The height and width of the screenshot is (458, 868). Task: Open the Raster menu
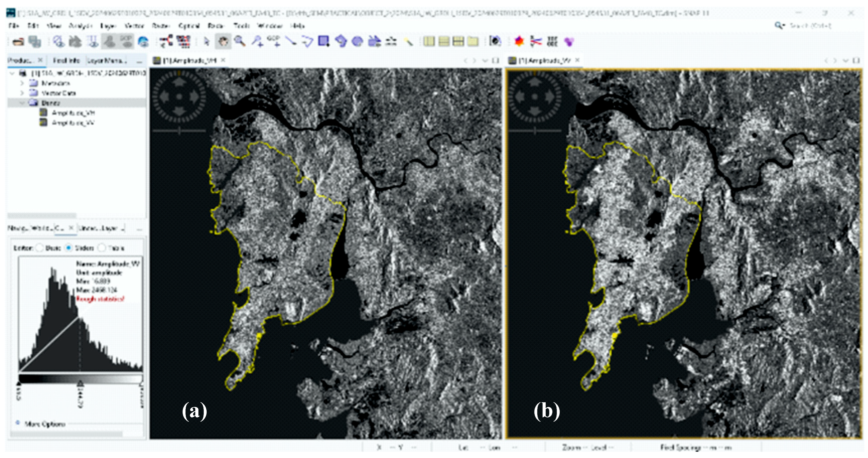click(160, 26)
